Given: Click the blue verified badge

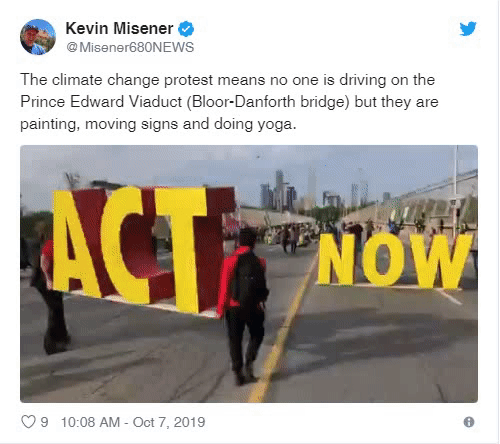Looking at the screenshot, I should tap(186, 29).
